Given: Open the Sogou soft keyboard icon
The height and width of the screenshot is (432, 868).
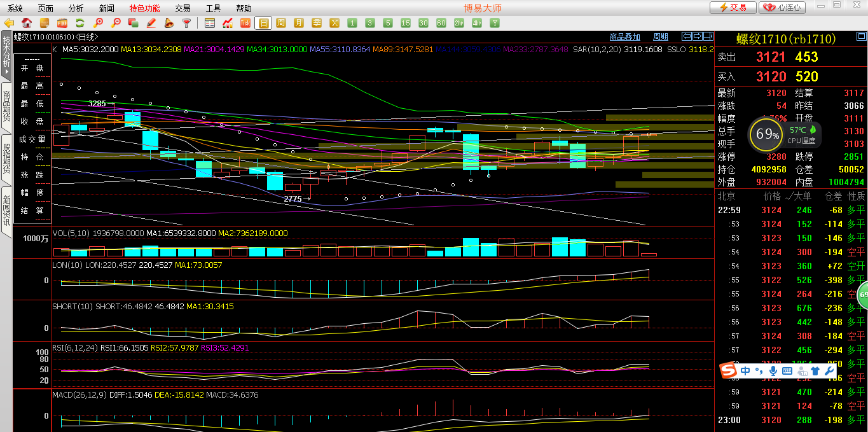Looking at the screenshot, I should pyautogui.click(x=787, y=371).
